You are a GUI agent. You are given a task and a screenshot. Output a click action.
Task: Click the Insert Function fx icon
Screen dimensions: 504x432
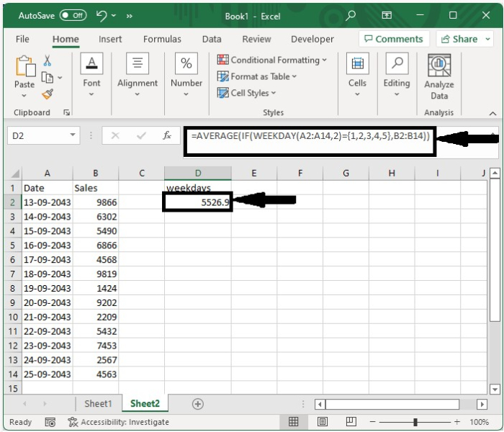(x=167, y=135)
